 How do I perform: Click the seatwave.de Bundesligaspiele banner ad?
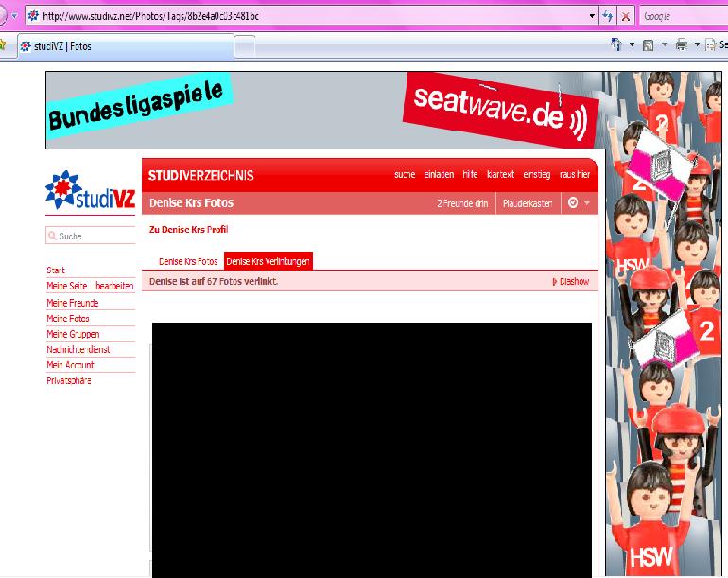[323, 110]
